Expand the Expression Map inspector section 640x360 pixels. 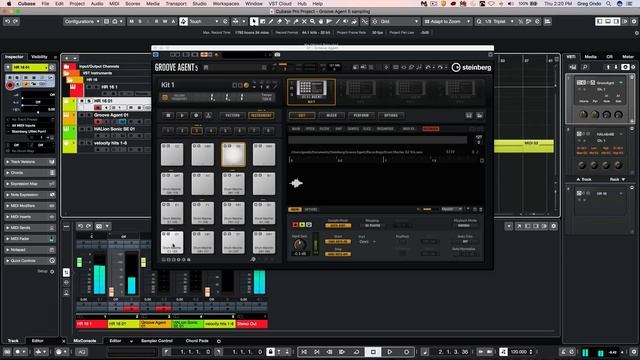pos(30,184)
